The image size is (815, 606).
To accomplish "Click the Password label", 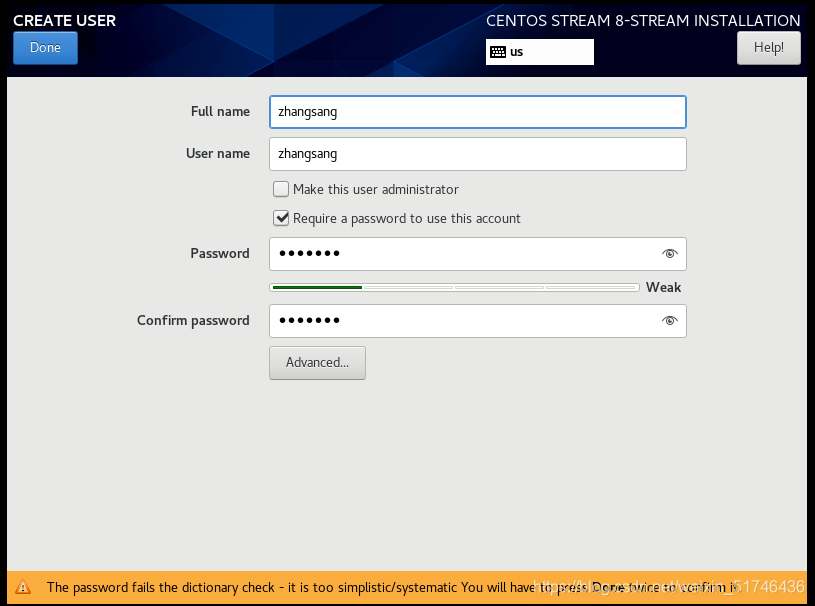I will pyautogui.click(x=220, y=254).
